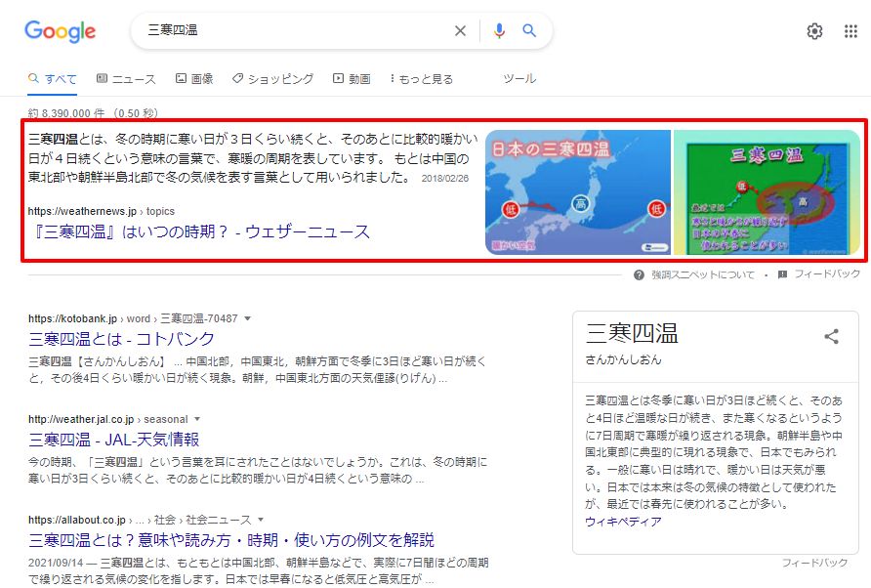Share the 三寒四温 knowledge panel

(x=831, y=336)
